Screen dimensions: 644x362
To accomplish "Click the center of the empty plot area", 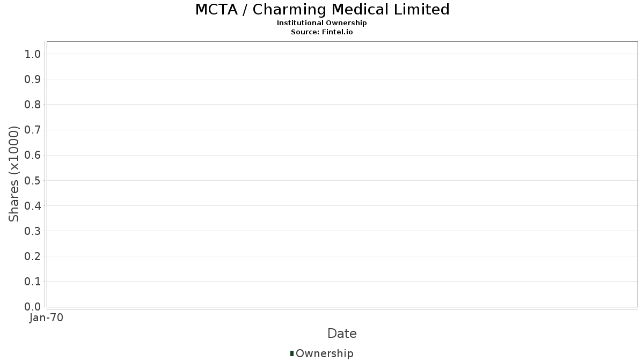I will [x=342, y=174].
